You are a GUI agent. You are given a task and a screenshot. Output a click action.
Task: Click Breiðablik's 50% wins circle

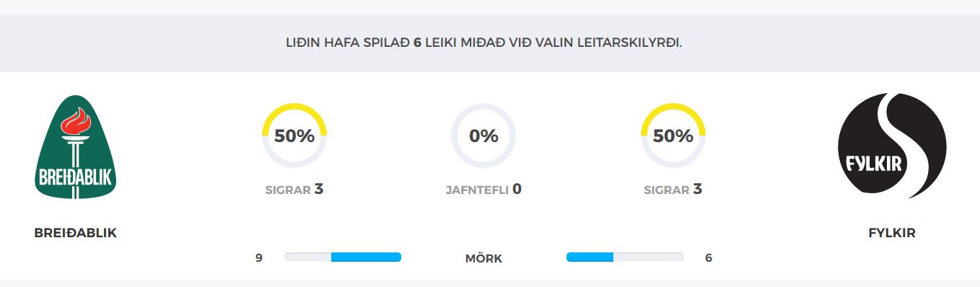pos(294,136)
